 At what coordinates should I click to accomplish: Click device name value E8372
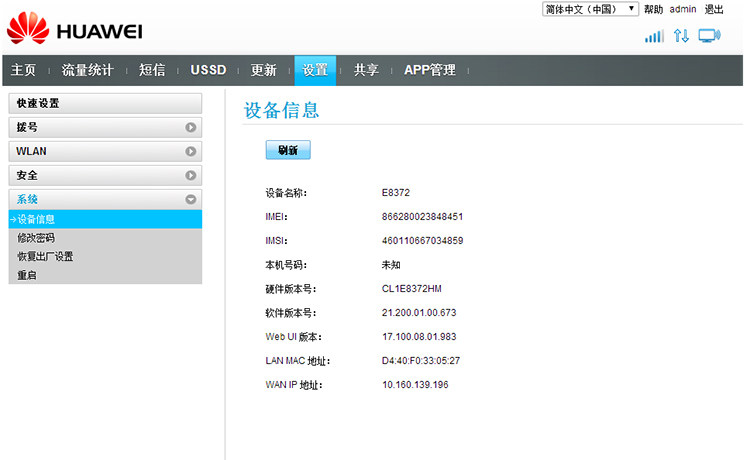396,193
